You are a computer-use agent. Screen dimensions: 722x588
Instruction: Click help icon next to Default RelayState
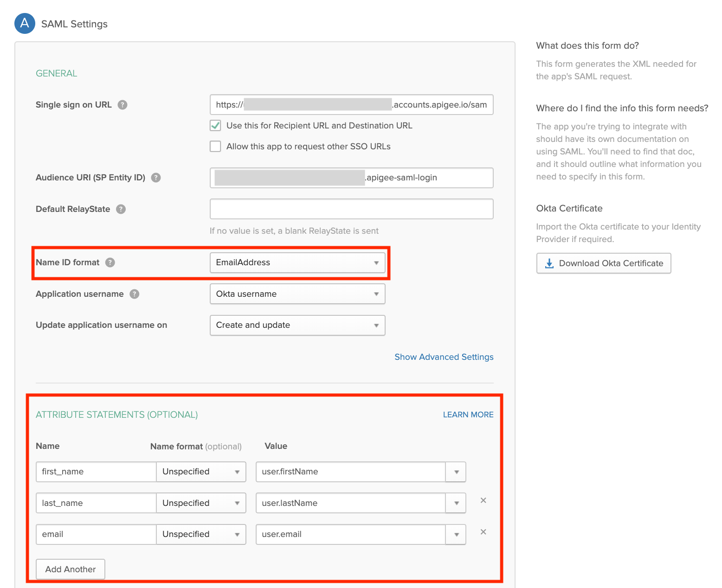coord(121,209)
